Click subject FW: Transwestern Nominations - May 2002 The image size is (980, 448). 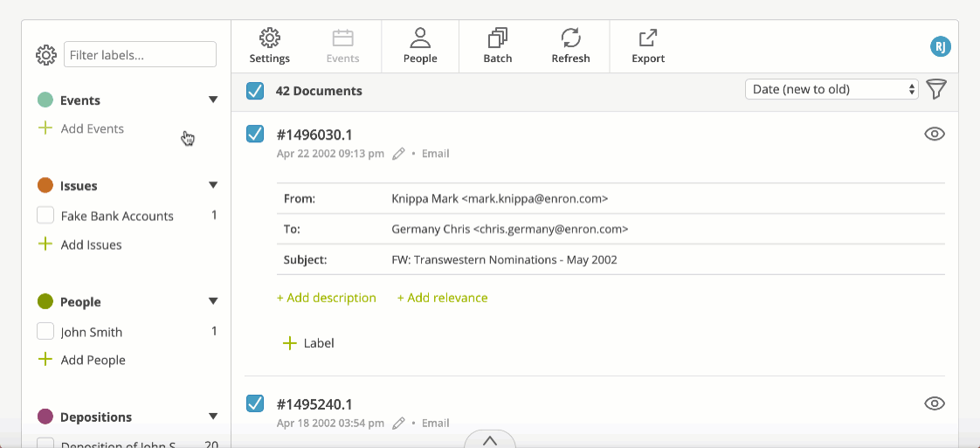click(504, 259)
